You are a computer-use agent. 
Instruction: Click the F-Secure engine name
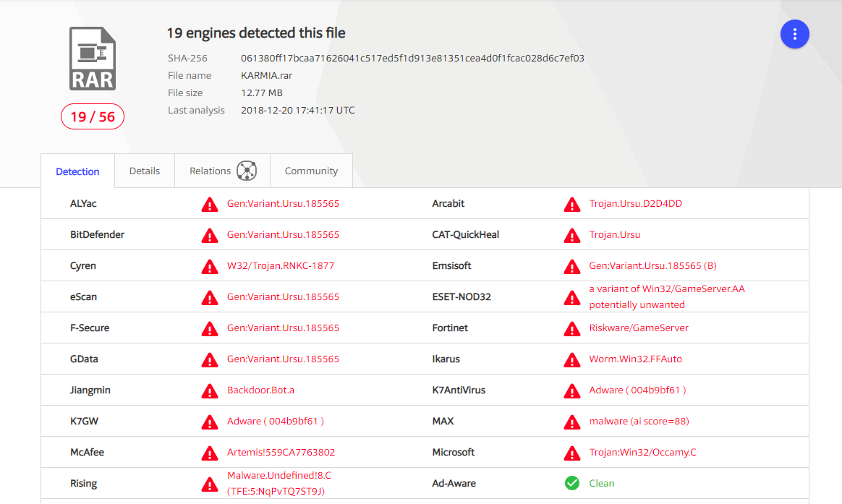coord(90,328)
